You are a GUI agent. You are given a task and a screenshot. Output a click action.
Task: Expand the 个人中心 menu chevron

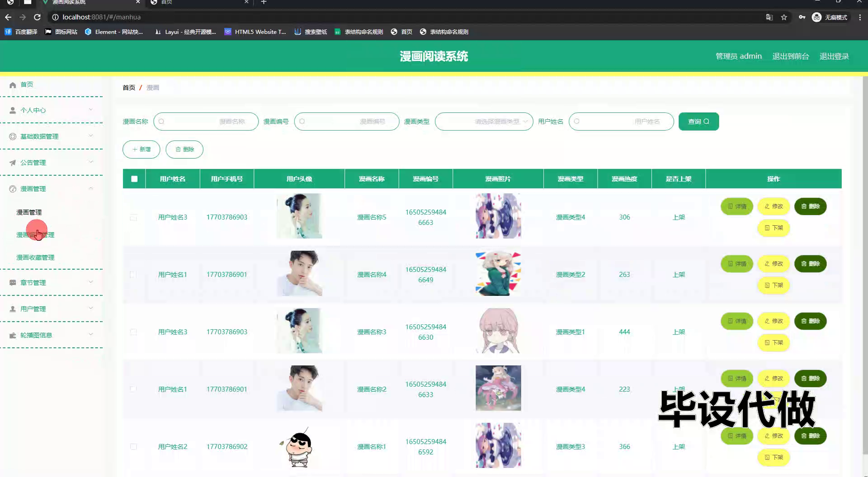pos(91,110)
